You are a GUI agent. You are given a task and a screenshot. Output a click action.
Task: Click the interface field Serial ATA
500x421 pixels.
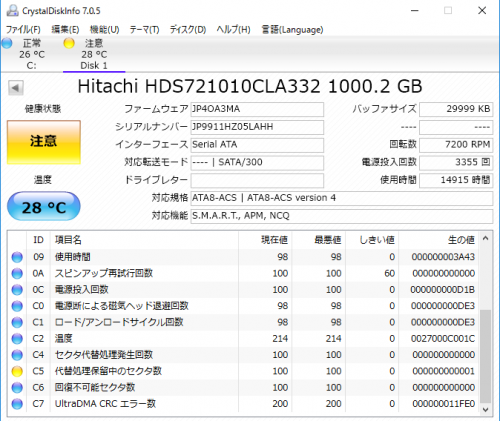(257, 145)
